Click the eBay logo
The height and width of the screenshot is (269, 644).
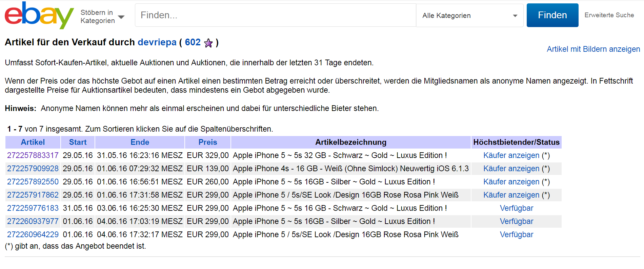(39, 15)
